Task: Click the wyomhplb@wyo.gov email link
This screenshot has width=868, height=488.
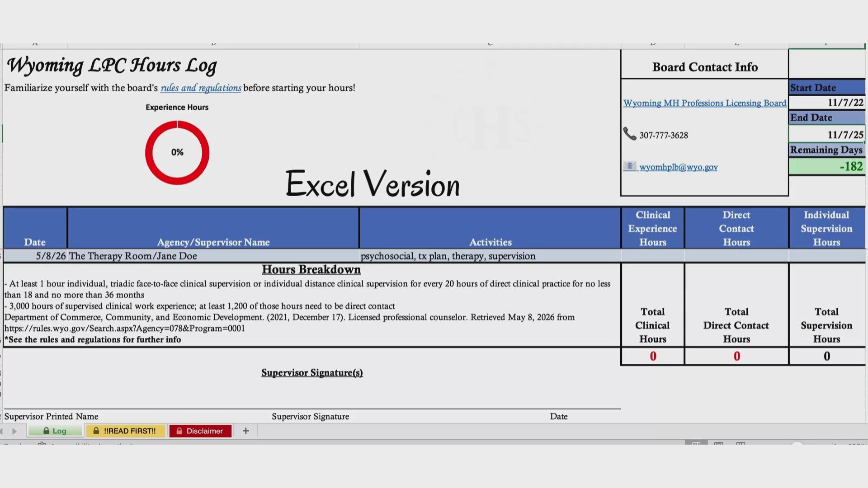Action: click(678, 167)
